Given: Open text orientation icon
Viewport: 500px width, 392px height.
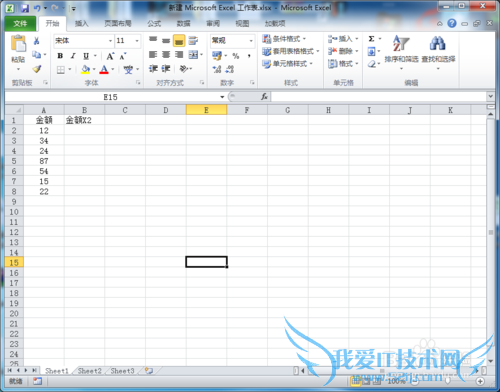Looking at the screenshot, I should tap(184, 69).
